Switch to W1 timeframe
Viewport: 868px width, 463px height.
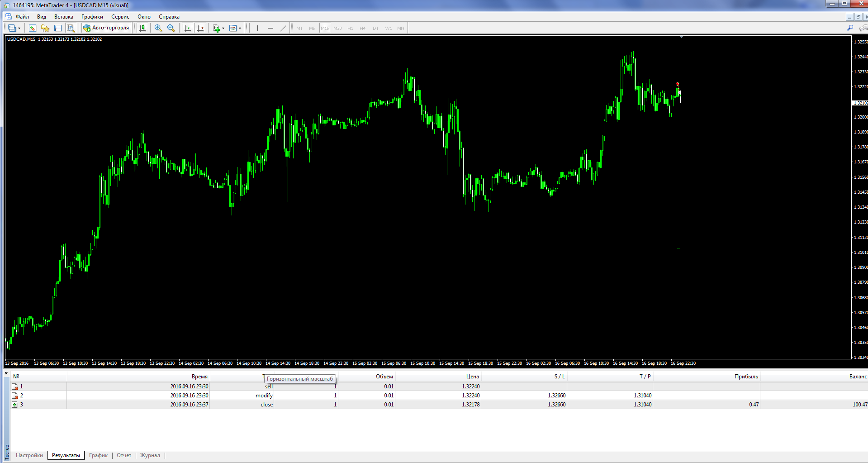click(x=389, y=28)
